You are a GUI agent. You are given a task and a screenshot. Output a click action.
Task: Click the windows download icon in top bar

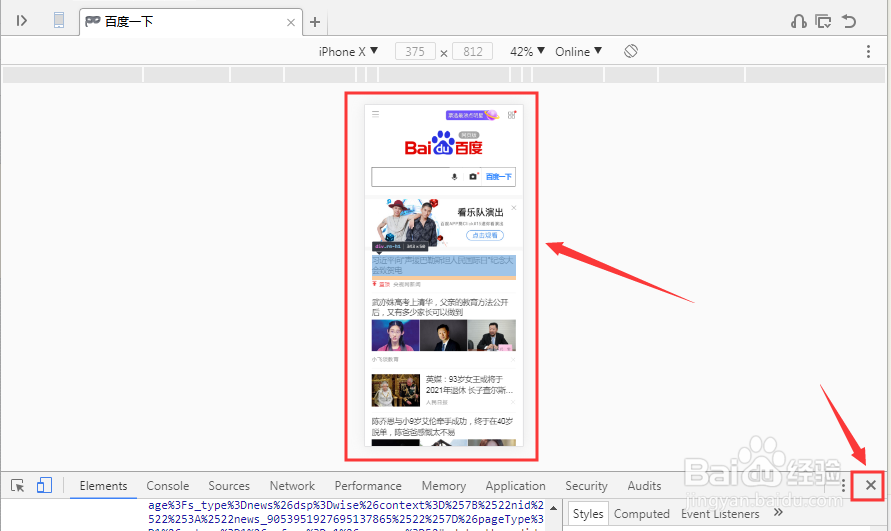coord(823,21)
